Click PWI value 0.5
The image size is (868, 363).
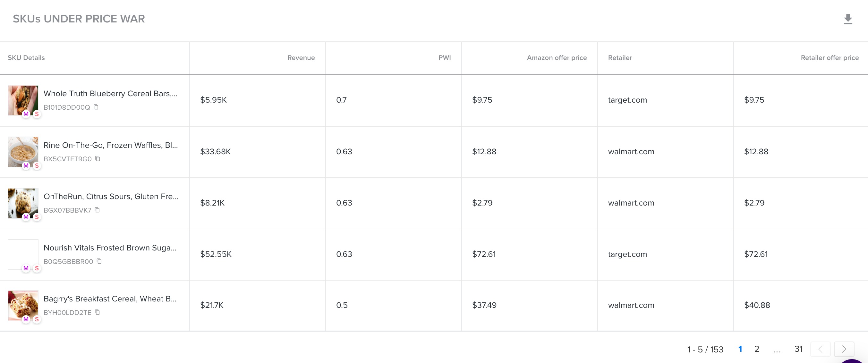[342, 305]
